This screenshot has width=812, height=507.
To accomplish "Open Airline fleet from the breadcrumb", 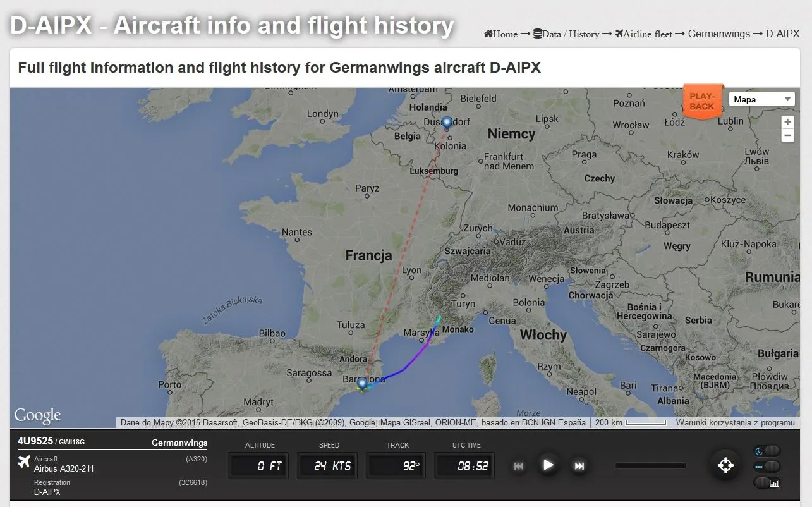I will click(x=644, y=34).
